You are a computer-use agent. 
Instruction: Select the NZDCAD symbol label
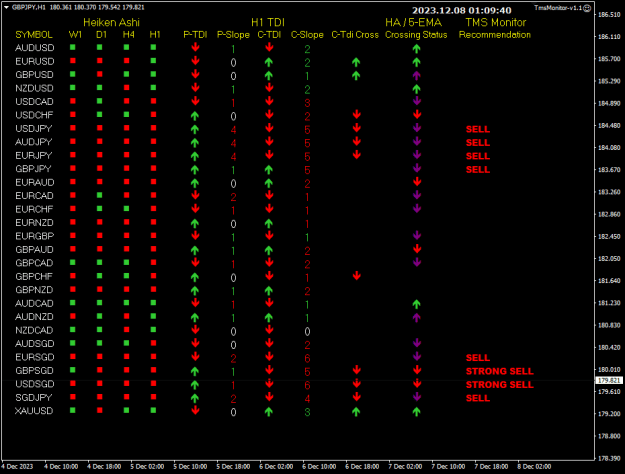tap(34, 330)
